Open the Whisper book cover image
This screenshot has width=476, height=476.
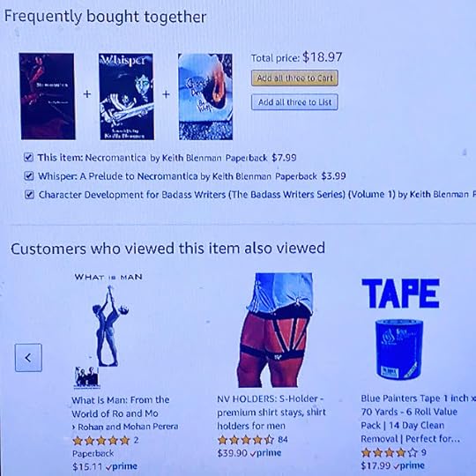[x=126, y=97]
